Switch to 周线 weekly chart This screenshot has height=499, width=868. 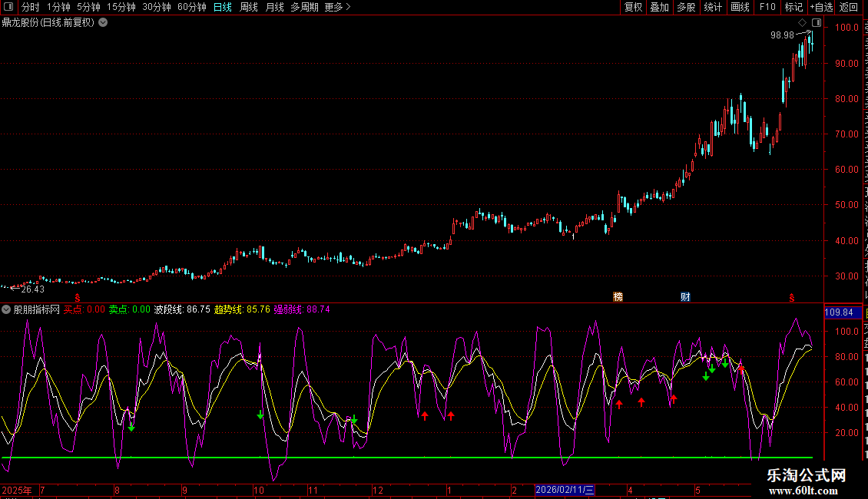[x=249, y=7]
